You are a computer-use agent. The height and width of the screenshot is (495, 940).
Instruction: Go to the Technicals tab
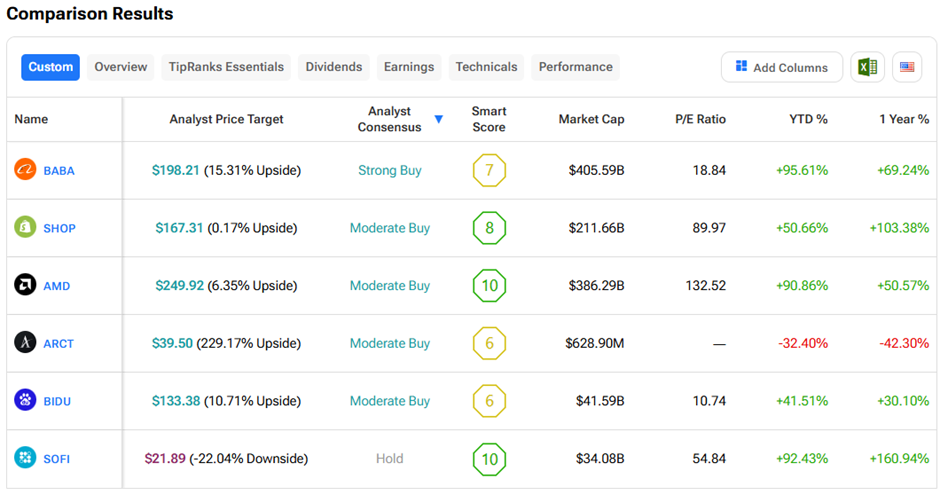pos(486,67)
